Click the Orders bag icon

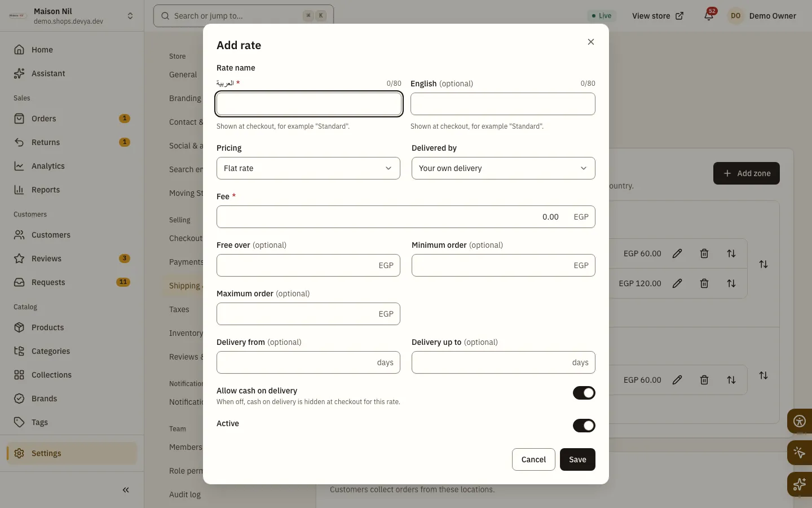19,119
